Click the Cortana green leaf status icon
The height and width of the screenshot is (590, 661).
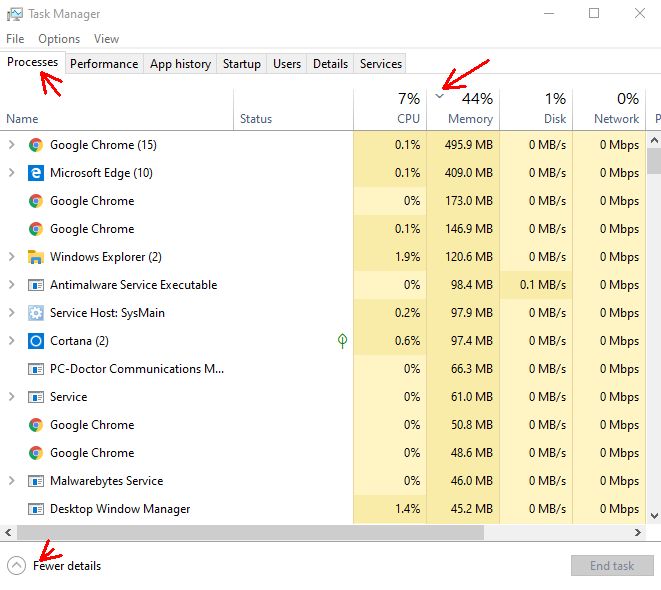(342, 341)
